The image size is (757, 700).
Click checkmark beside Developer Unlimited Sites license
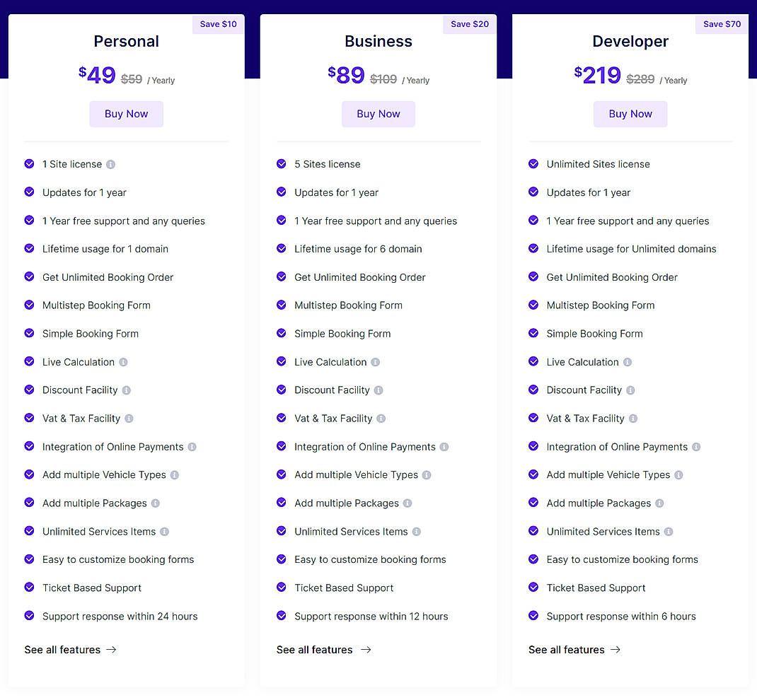(x=533, y=164)
